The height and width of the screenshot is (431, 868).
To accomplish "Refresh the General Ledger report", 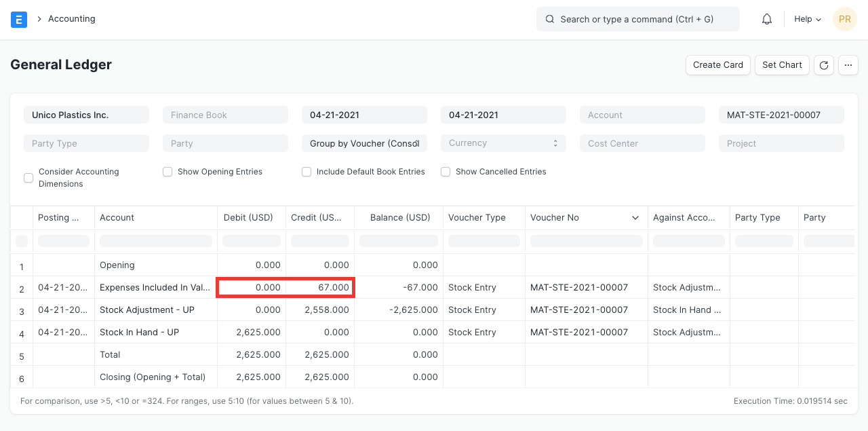I will (x=823, y=64).
